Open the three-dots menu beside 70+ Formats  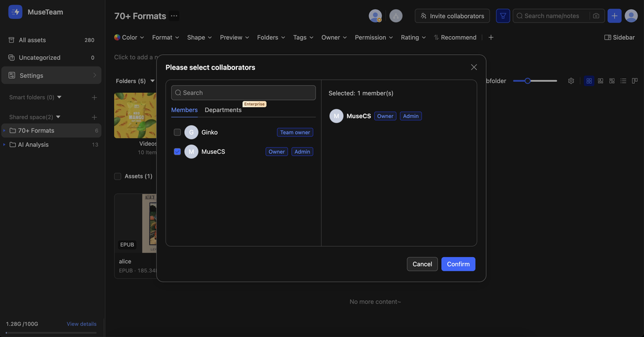pyautogui.click(x=174, y=16)
